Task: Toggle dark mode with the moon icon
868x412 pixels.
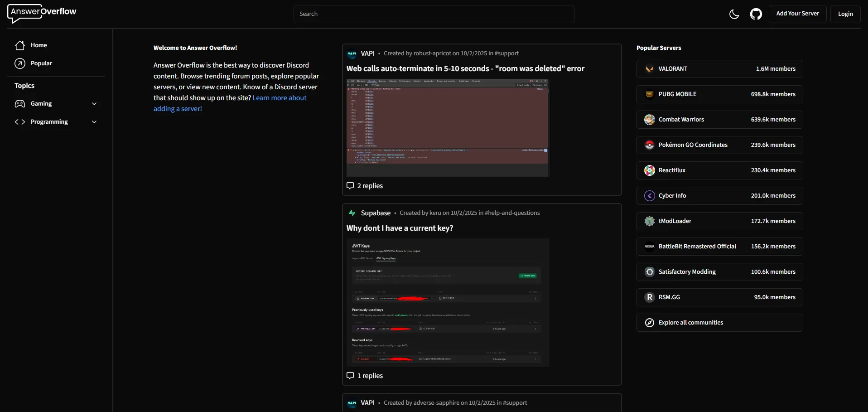Action: [x=734, y=14]
